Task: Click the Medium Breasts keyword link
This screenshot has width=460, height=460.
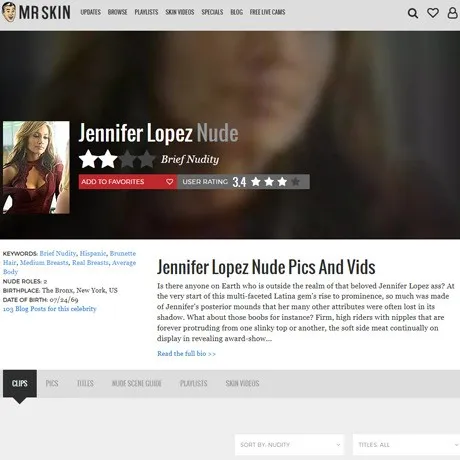Action: (x=44, y=263)
